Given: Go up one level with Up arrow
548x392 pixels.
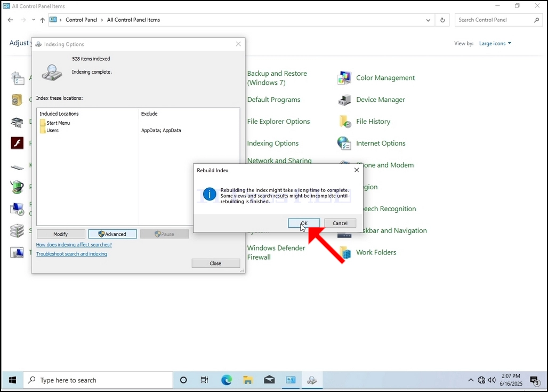Looking at the screenshot, I should tap(42, 20).
